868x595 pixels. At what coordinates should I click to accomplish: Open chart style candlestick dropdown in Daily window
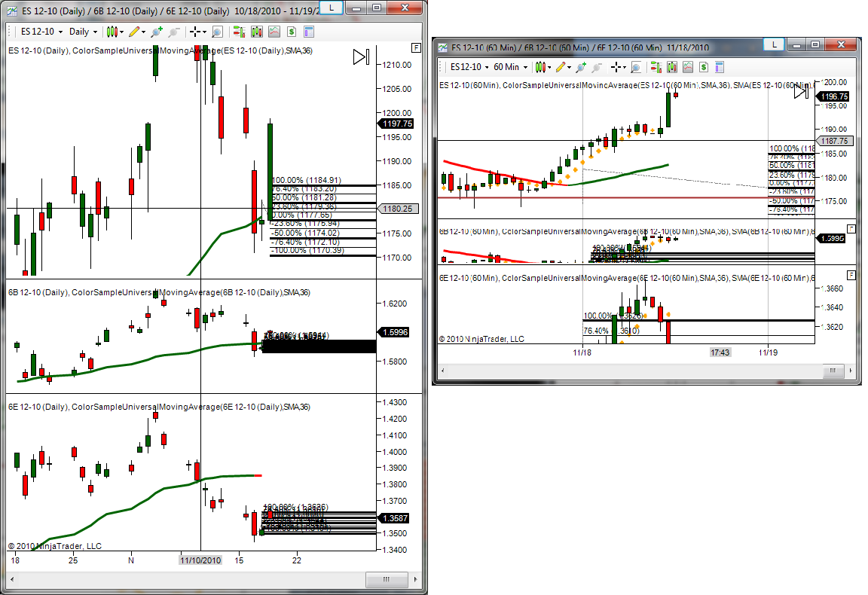115,32
